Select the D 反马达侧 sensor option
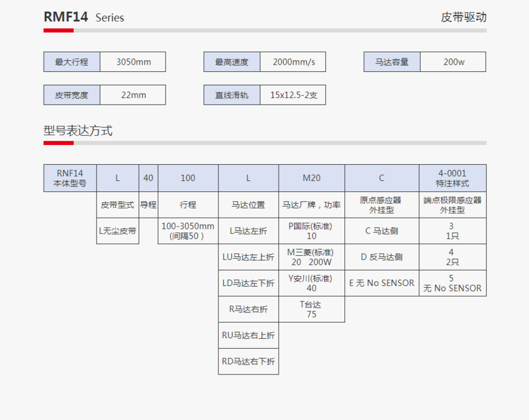This screenshot has height=420, width=529. click(381, 257)
